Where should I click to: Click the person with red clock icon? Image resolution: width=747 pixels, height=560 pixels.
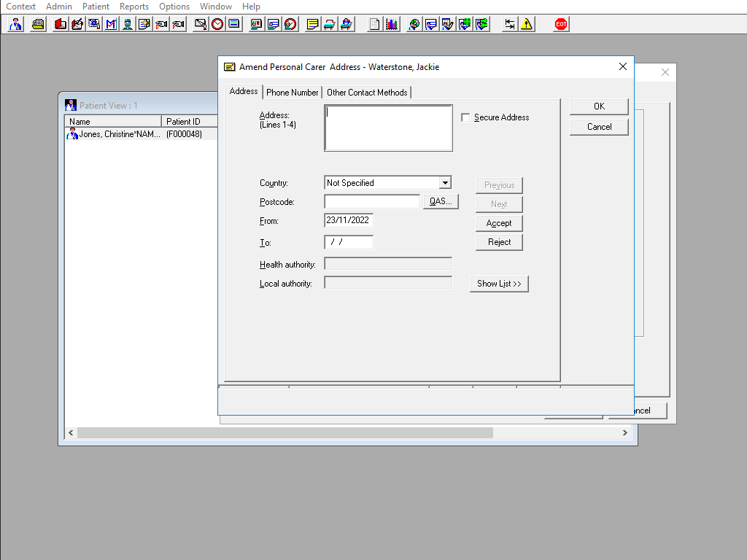(x=290, y=24)
